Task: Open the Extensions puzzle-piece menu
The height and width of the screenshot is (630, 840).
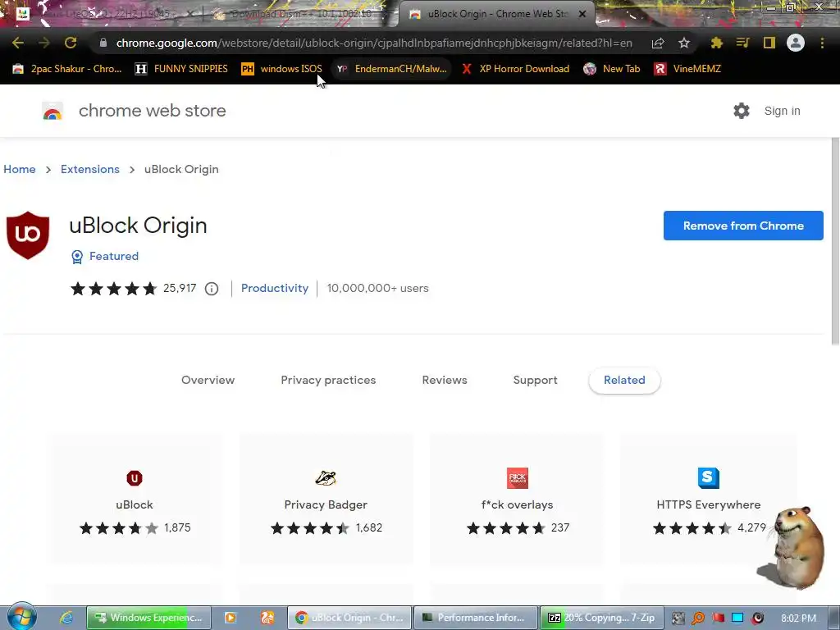Action: point(716,43)
